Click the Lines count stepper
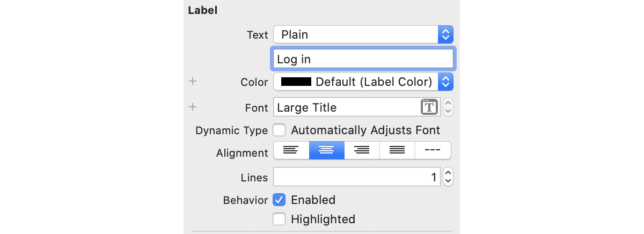This screenshot has width=644, height=234. pos(449,177)
